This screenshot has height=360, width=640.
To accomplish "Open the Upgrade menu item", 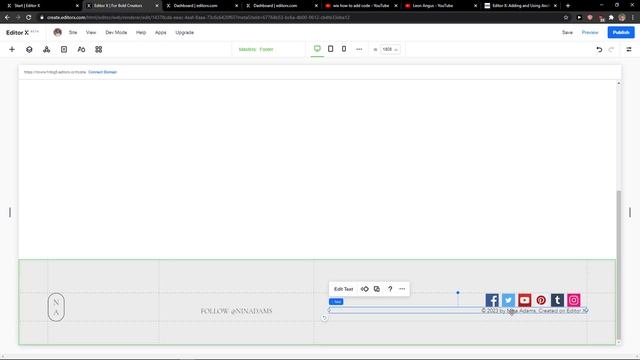I will (x=184, y=32).
